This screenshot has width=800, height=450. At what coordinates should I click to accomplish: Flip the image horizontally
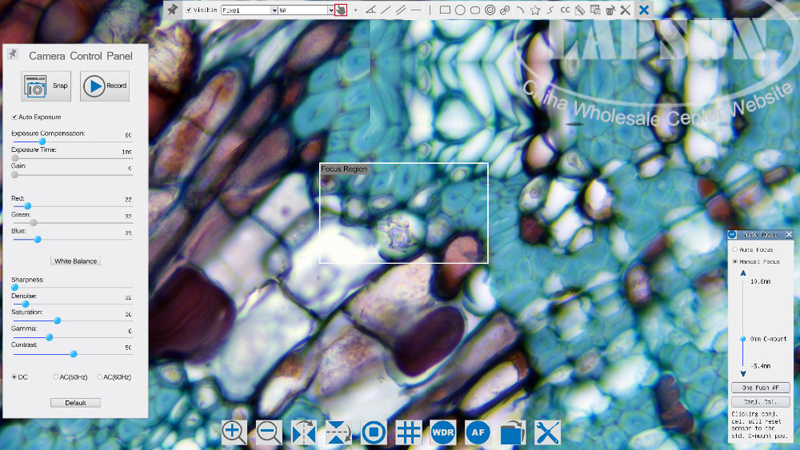[303, 432]
